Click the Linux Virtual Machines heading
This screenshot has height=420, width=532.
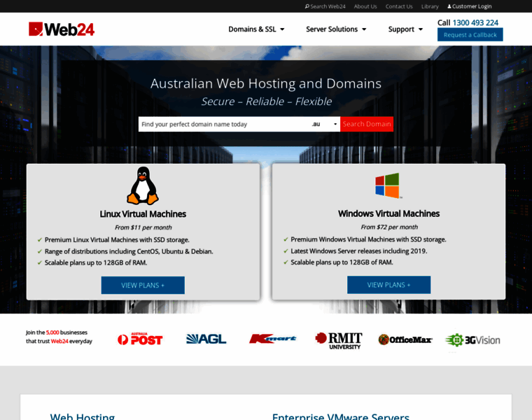point(143,214)
